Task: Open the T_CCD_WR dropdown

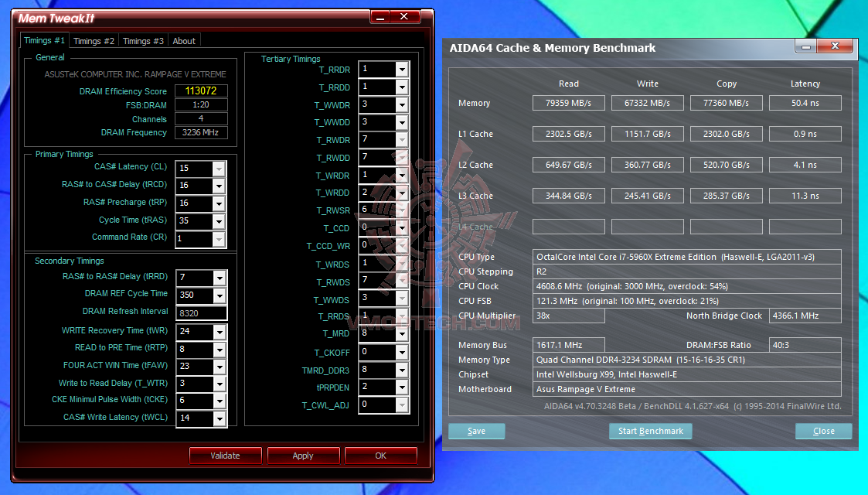Action: (x=403, y=245)
